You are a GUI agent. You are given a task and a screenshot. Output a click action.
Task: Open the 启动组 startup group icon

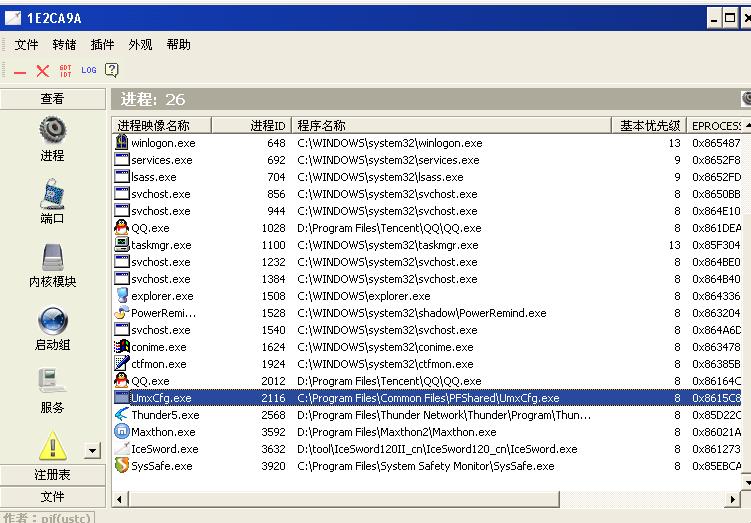click(x=52, y=320)
